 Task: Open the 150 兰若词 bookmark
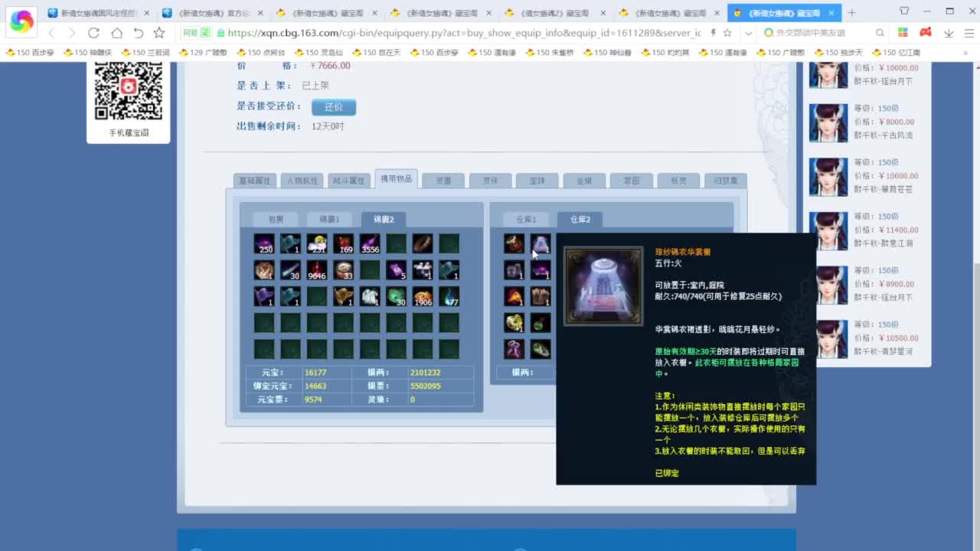coord(145,52)
